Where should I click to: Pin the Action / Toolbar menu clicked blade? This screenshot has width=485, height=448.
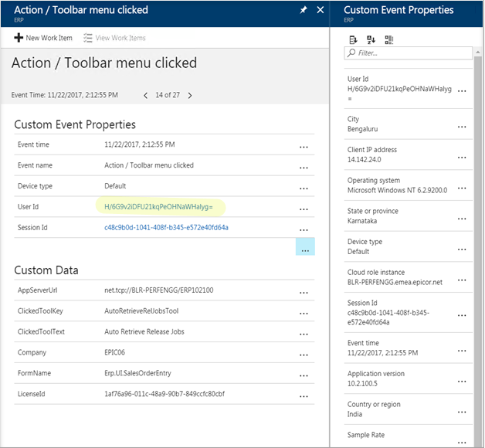pyautogui.click(x=303, y=10)
